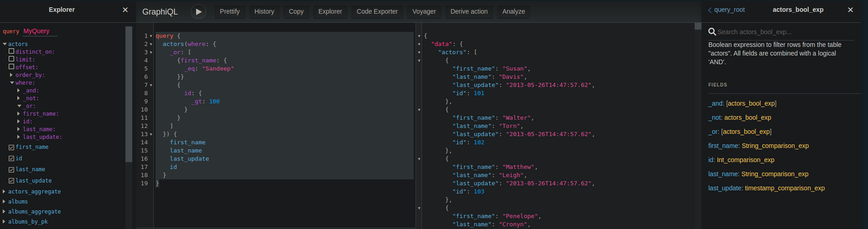This screenshot has height=229, width=868.
Task: Open Int_comparison_exp type link
Action: [x=745, y=160]
